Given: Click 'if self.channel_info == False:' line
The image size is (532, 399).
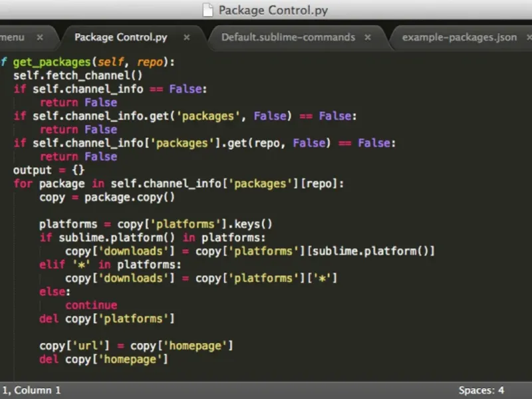Looking at the screenshot, I should 110,89.
